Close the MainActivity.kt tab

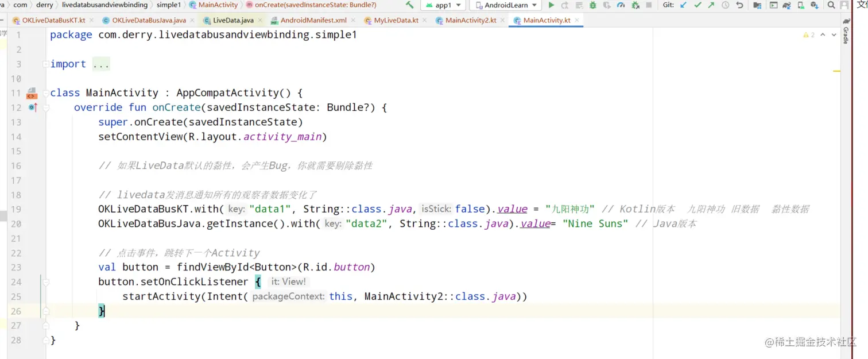pyautogui.click(x=577, y=20)
